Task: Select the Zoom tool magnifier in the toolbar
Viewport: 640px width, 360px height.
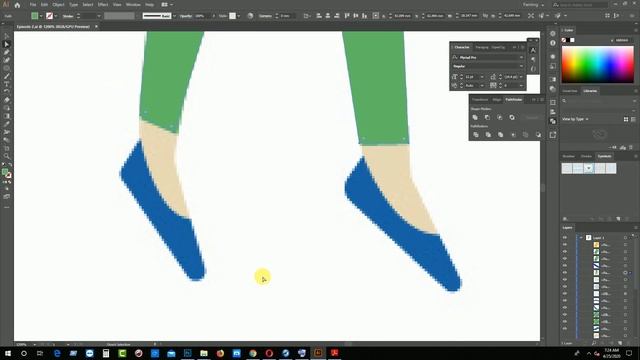Action: (7, 156)
